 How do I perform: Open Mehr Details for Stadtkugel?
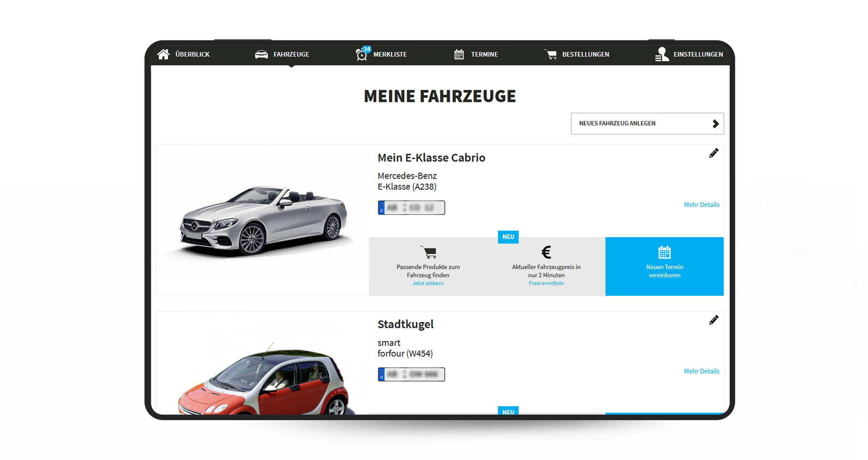tap(701, 371)
